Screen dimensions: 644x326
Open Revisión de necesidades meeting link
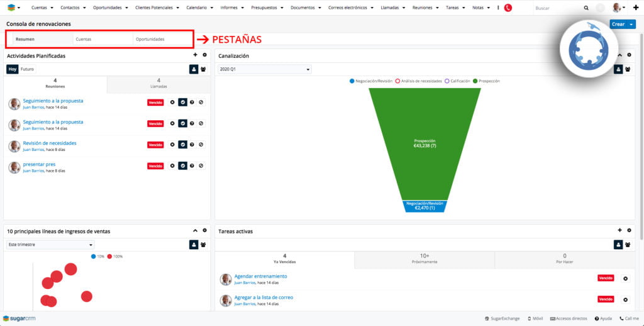pyautogui.click(x=50, y=143)
